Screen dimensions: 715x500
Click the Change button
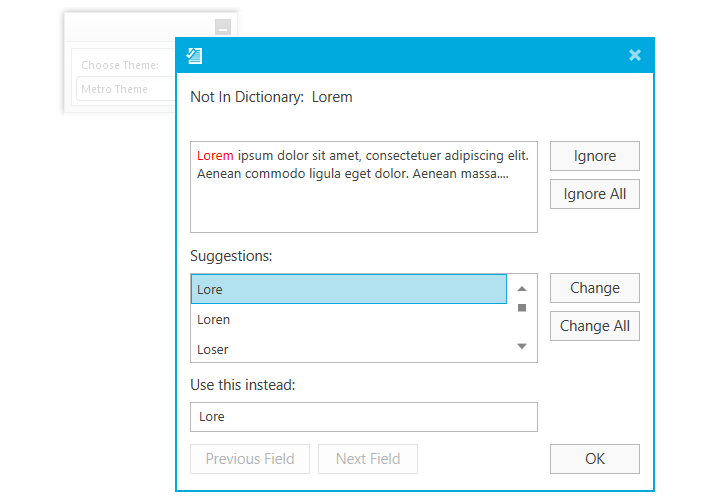(595, 288)
